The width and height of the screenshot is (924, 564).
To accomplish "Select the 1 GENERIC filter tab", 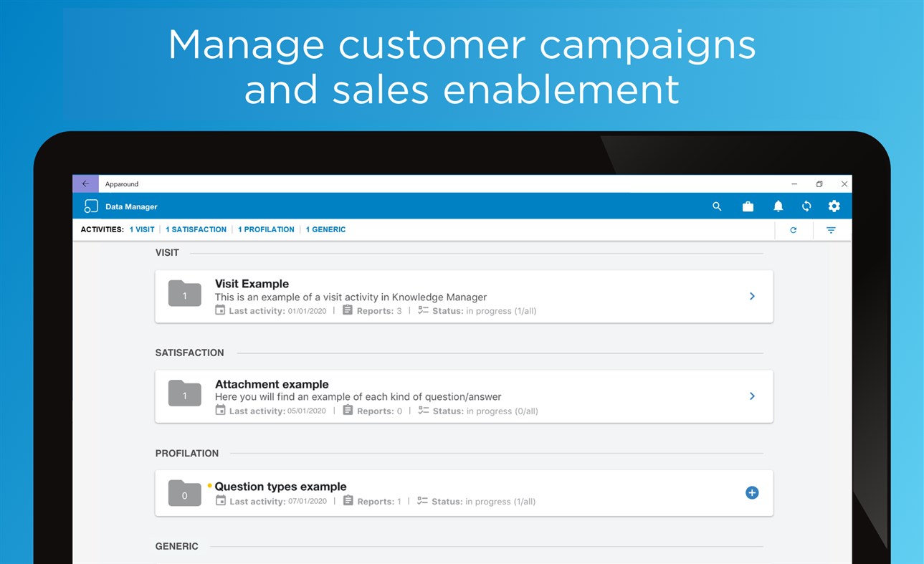I will [x=325, y=229].
